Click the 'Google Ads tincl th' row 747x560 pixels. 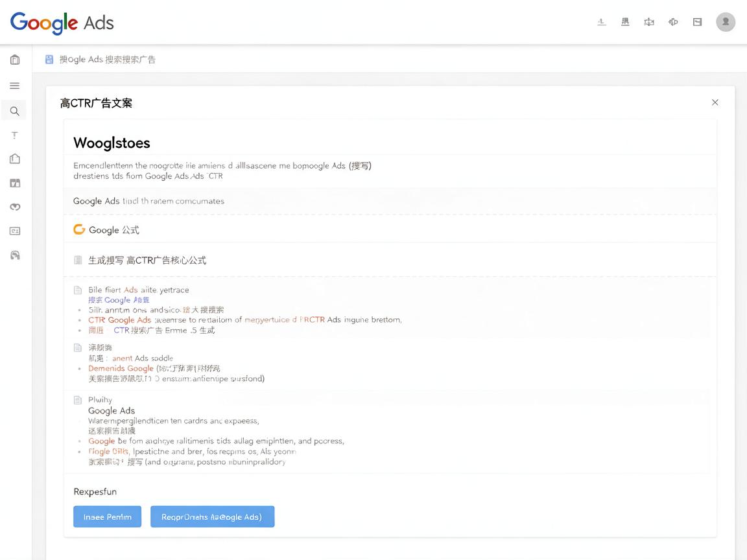click(x=390, y=201)
